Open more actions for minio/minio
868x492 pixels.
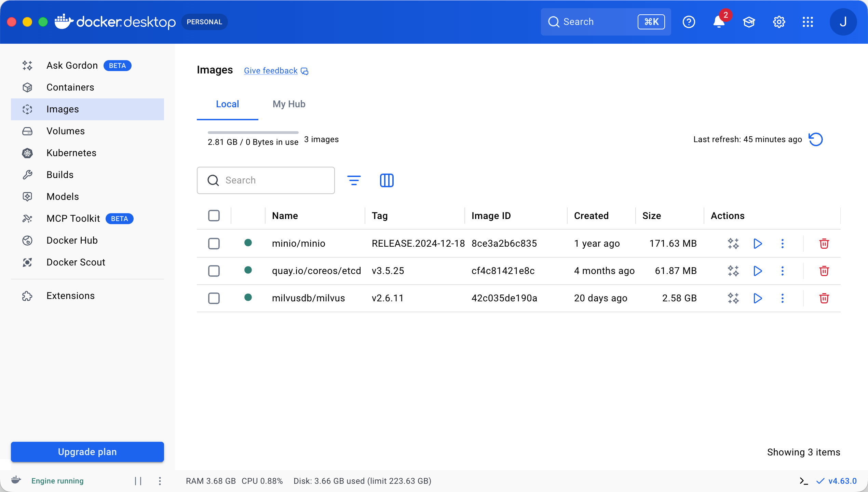[x=783, y=244]
